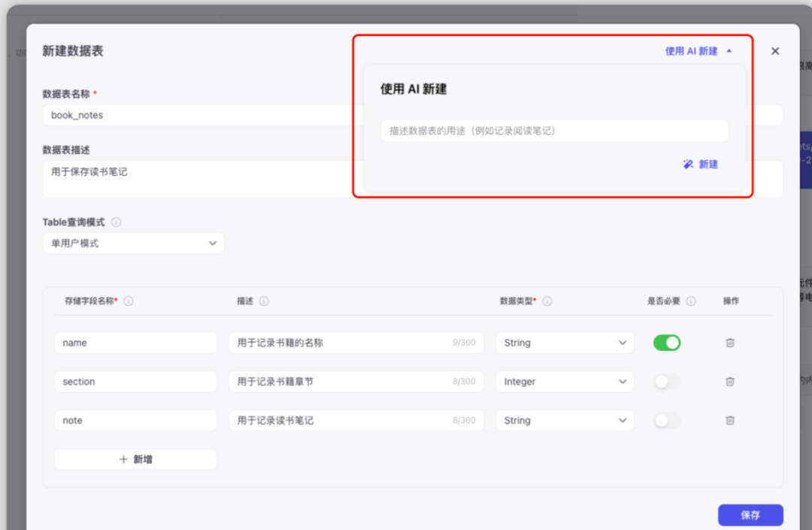Show info tooltip for 数据类型 column
The width and height of the screenshot is (812, 530).
(x=547, y=301)
